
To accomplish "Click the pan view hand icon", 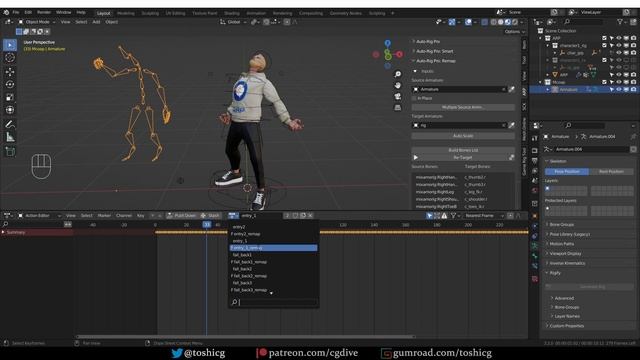I will [x=398, y=85].
